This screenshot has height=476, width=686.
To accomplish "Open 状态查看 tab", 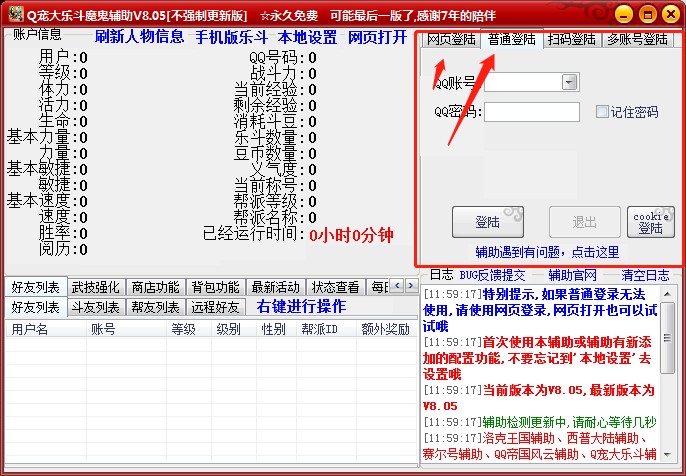I will click(x=336, y=287).
